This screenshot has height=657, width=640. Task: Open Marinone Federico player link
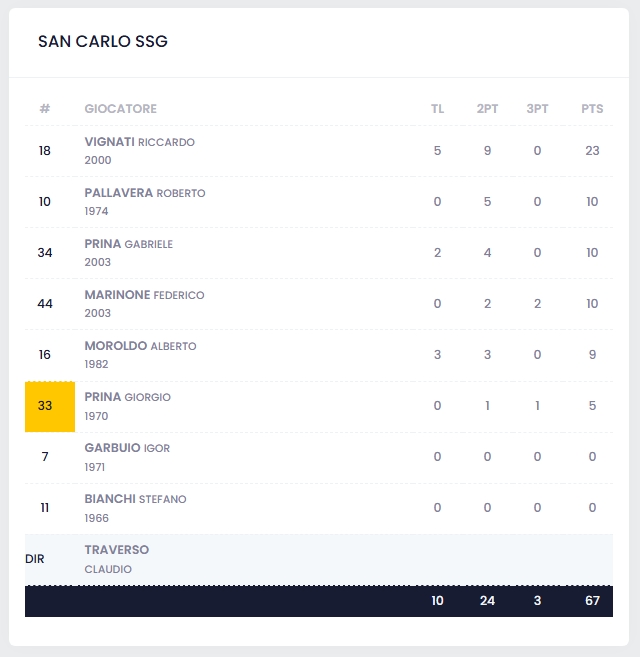tap(144, 295)
